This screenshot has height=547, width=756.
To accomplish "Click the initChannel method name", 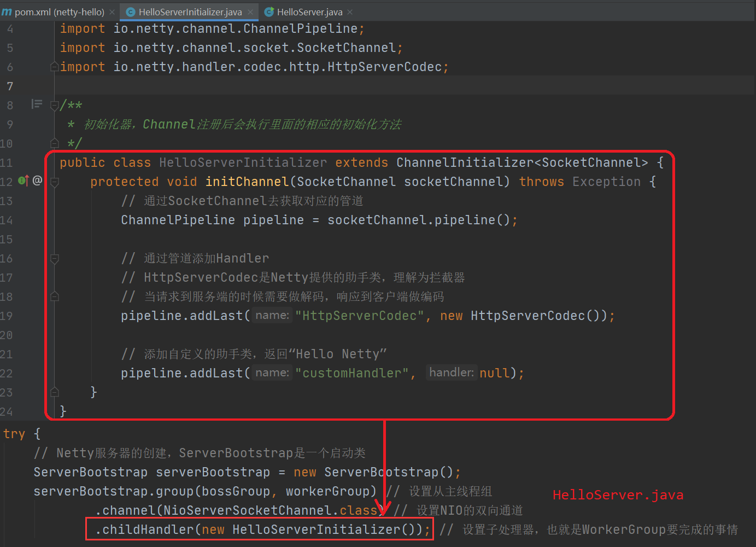I will coord(247,182).
